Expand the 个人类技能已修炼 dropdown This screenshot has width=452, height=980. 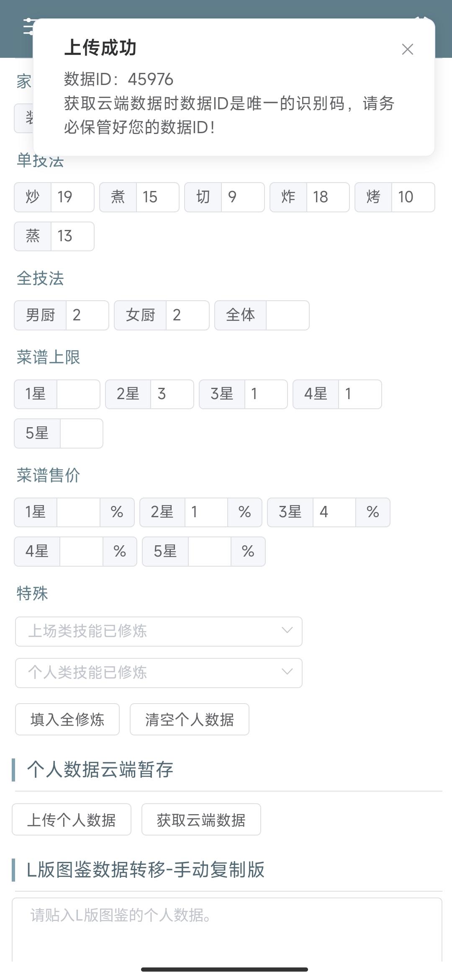click(159, 673)
